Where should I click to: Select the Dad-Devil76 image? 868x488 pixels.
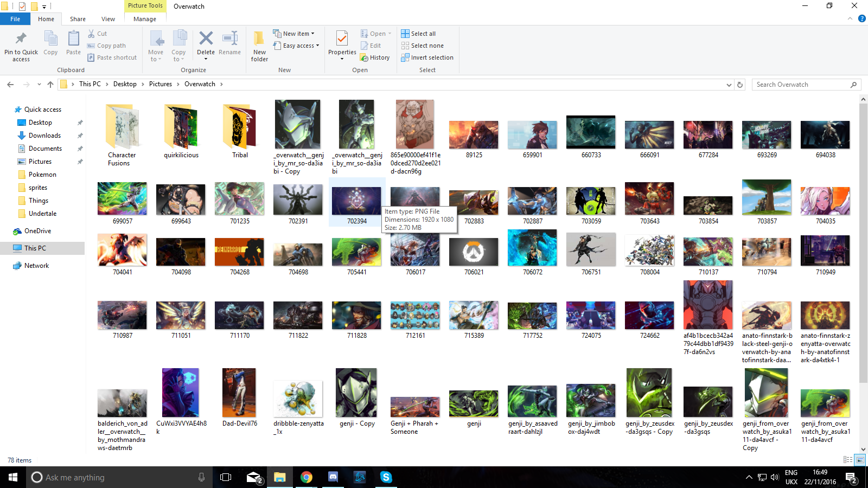pyautogui.click(x=239, y=397)
